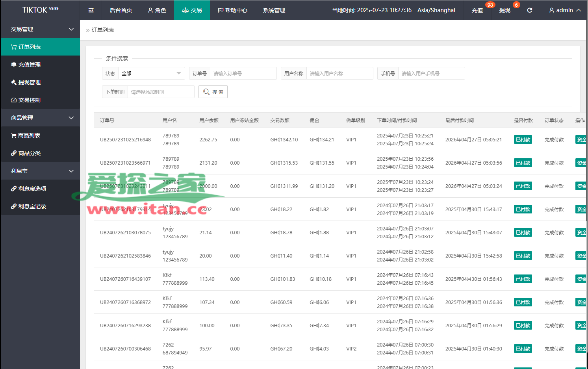Click the 下单时间/付款时间 column header
588x369 pixels.
tap(397, 120)
